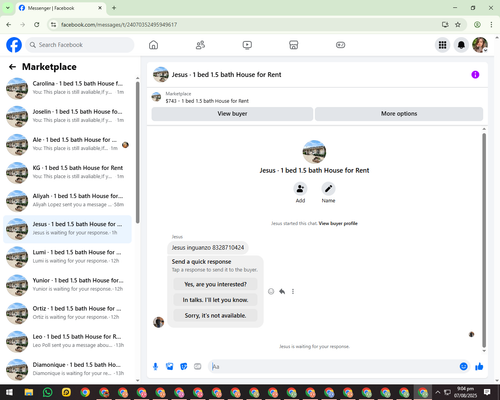Open Windows notification center
This screenshot has width=500, height=400.
coord(487,392)
